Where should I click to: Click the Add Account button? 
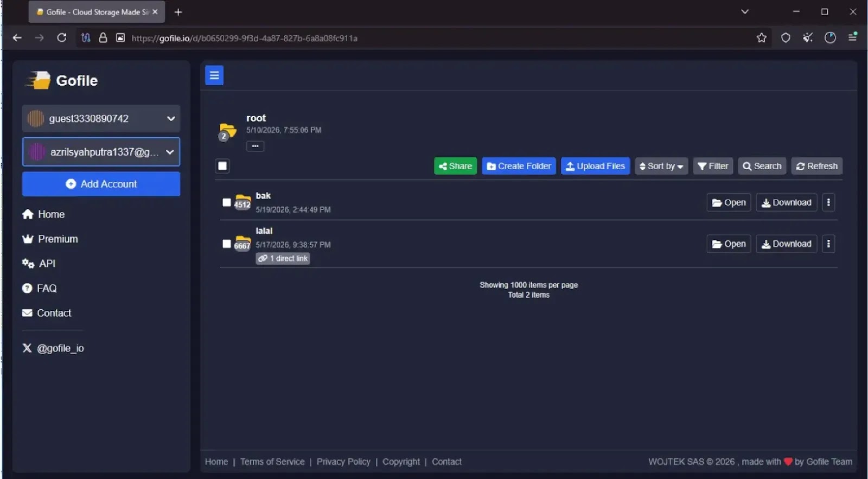point(101,184)
